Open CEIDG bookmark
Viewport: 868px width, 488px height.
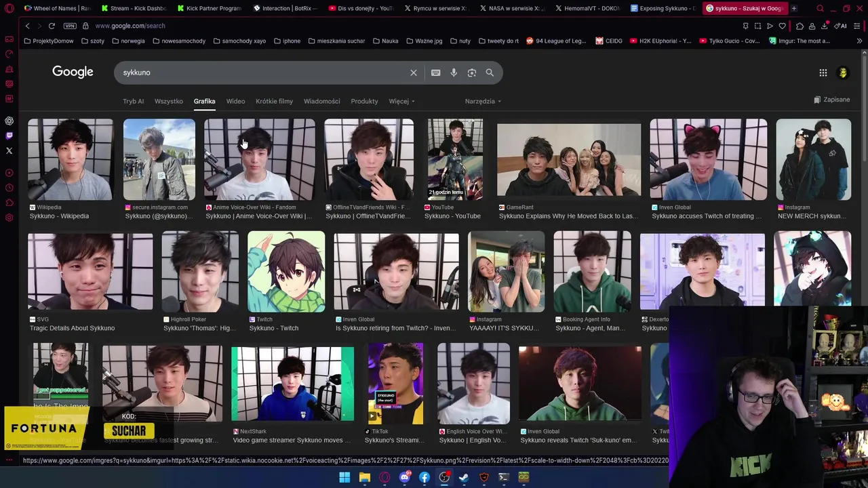609,41
